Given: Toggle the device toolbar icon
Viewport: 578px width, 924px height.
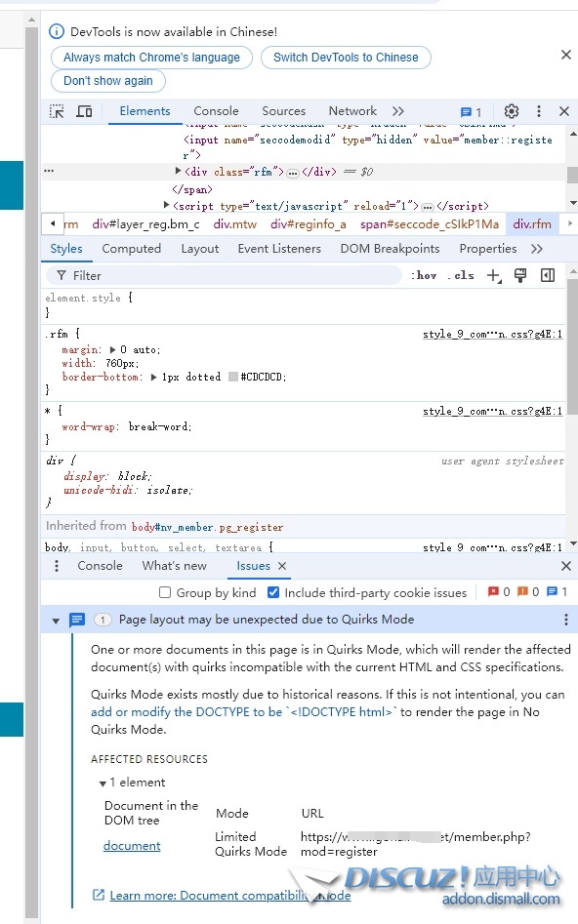Looking at the screenshot, I should tap(84, 111).
